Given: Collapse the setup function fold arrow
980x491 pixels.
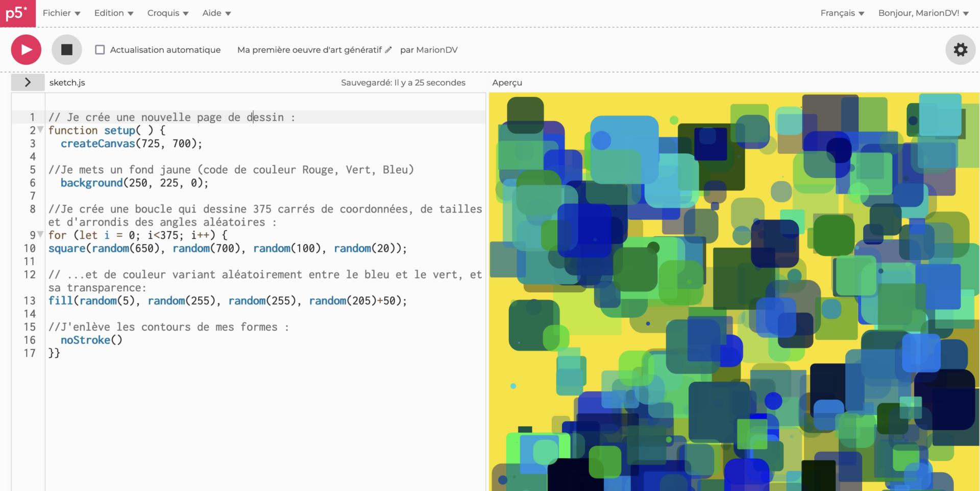Looking at the screenshot, I should (x=40, y=130).
